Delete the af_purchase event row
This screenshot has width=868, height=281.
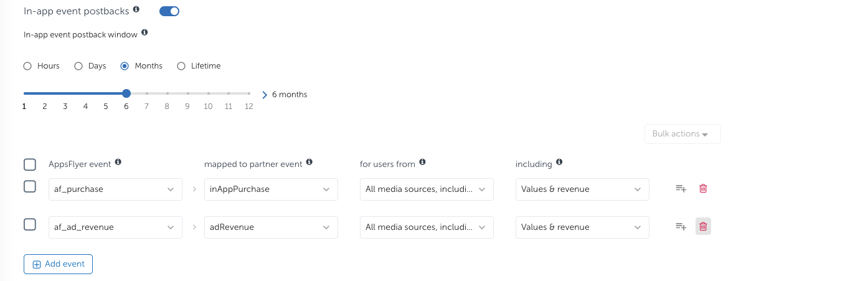(x=703, y=189)
